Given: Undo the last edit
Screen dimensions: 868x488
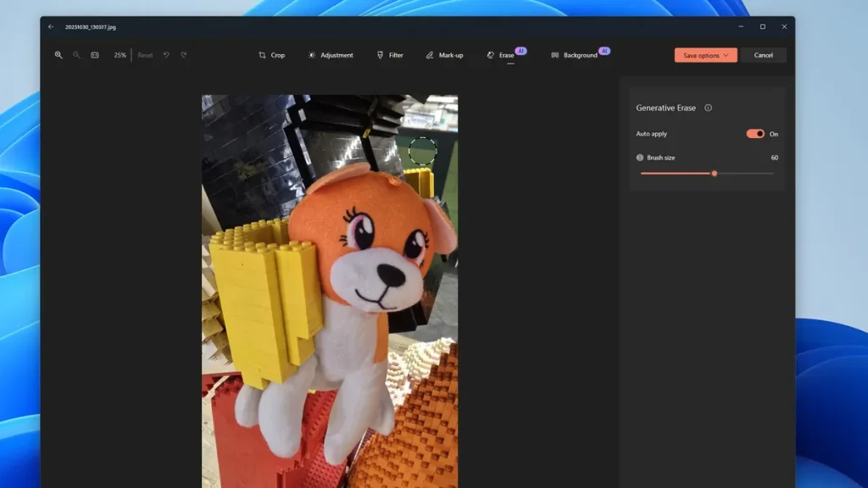Looking at the screenshot, I should coord(166,55).
